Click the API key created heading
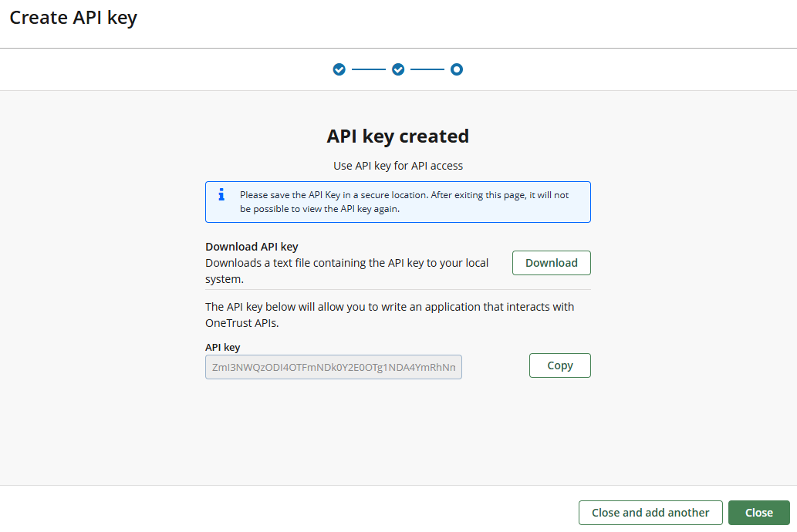797x532 pixels. pos(397,136)
